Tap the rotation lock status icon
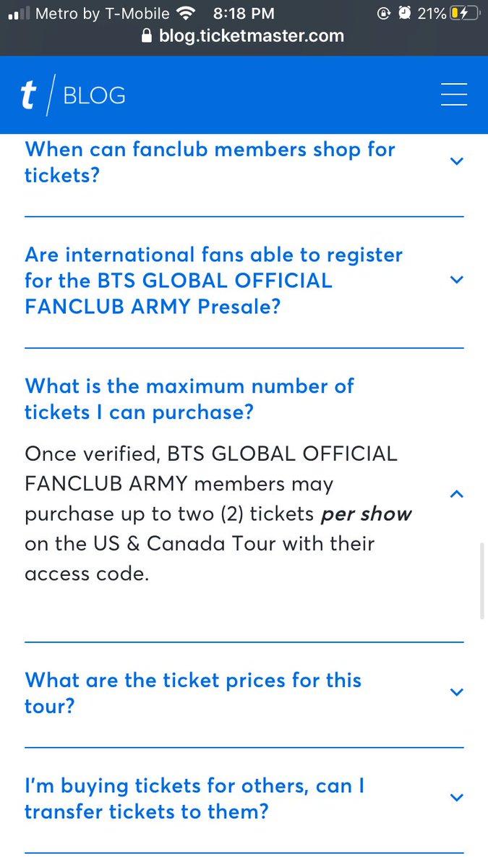 (384, 13)
